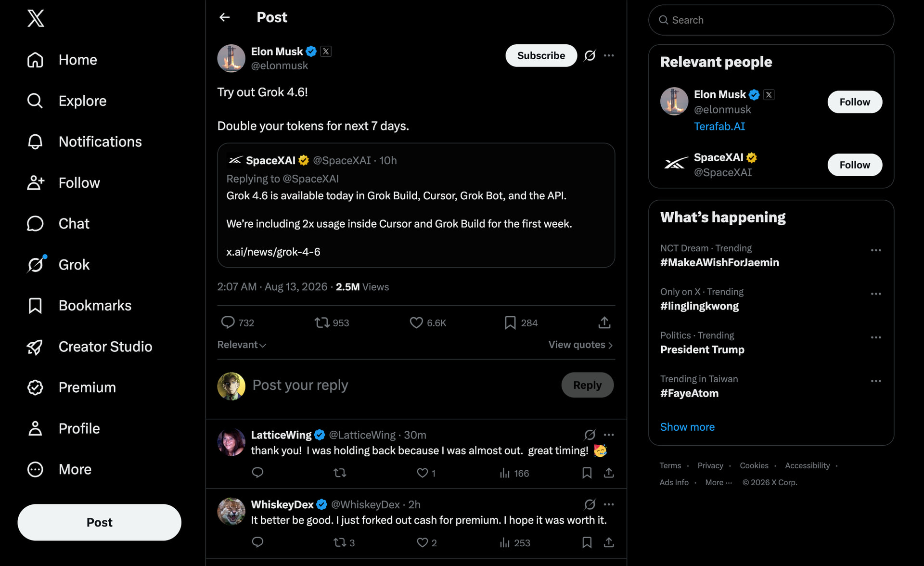The width and height of the screenshot is (924, 566).
Task: Share Elon Musk's post via share icon
Action: click(604, 322)
